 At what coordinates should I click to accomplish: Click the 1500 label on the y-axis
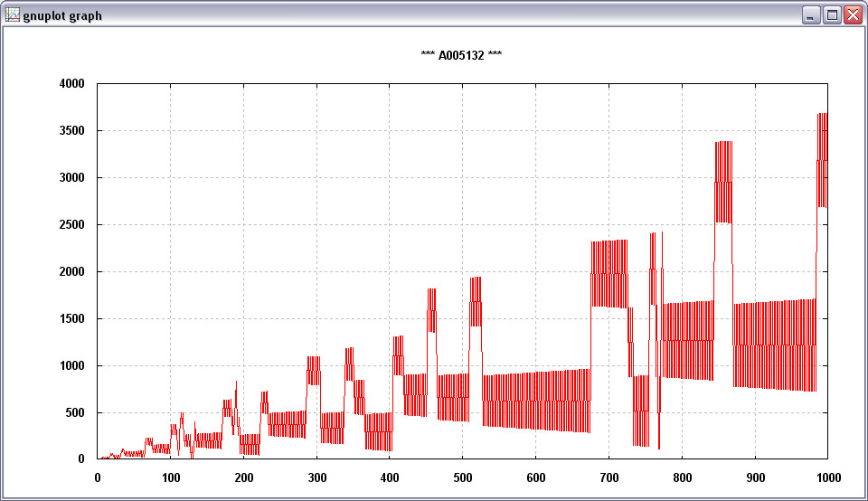[71, 319]
